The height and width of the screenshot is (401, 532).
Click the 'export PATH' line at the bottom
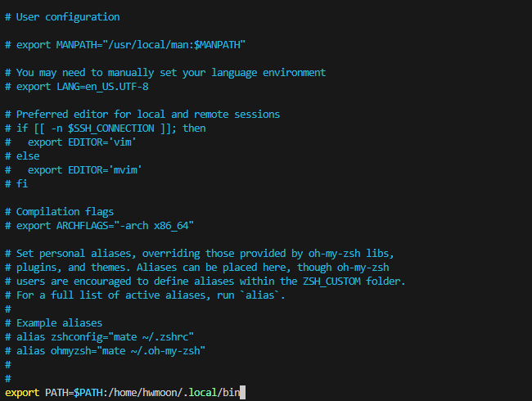[125, 393]
